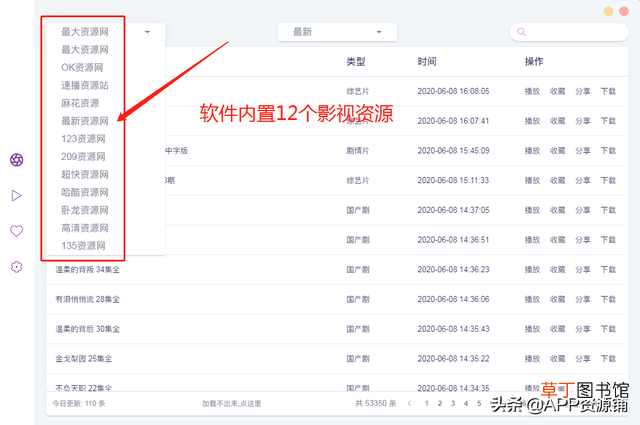Click the 加载不出来,点这里 reload link
The width and height of the screenshot is (640, 425).
coord(231,403)
